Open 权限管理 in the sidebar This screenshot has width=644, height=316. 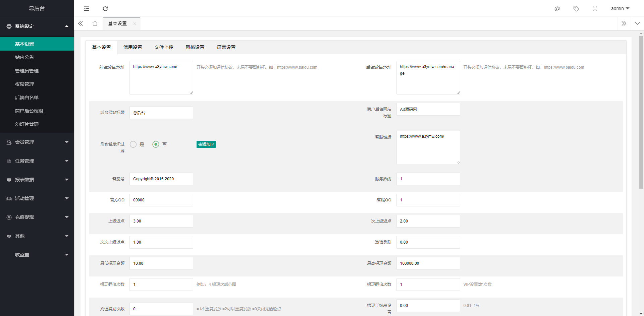tap(37, 84)
